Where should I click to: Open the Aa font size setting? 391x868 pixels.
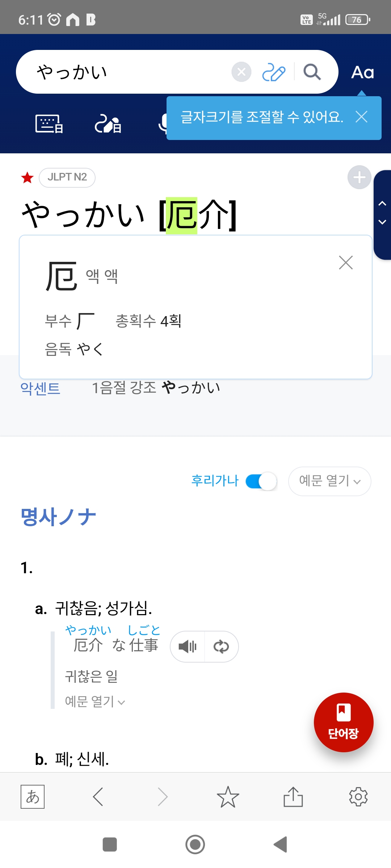point(362,72)
